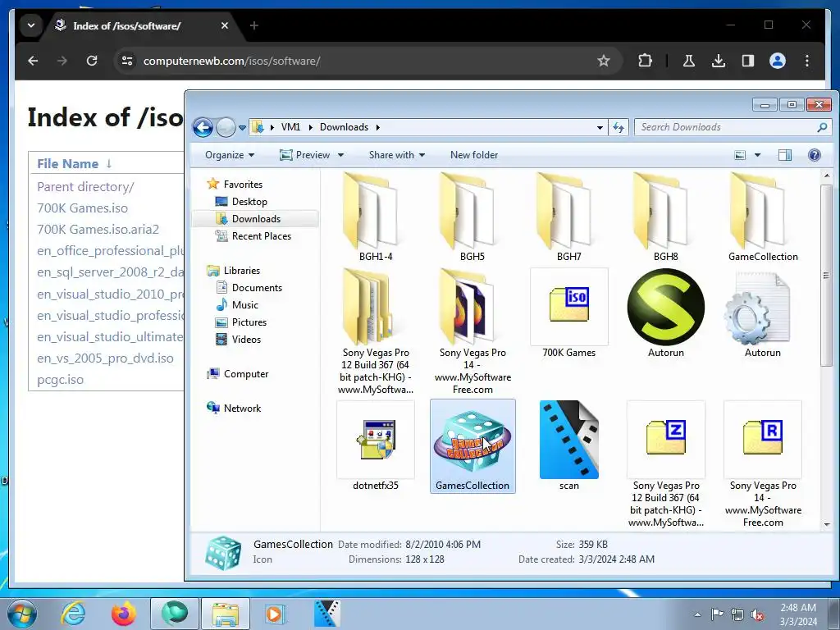Open Parent directory link
The height and width of the screenshot is (630, 840).
85,186
